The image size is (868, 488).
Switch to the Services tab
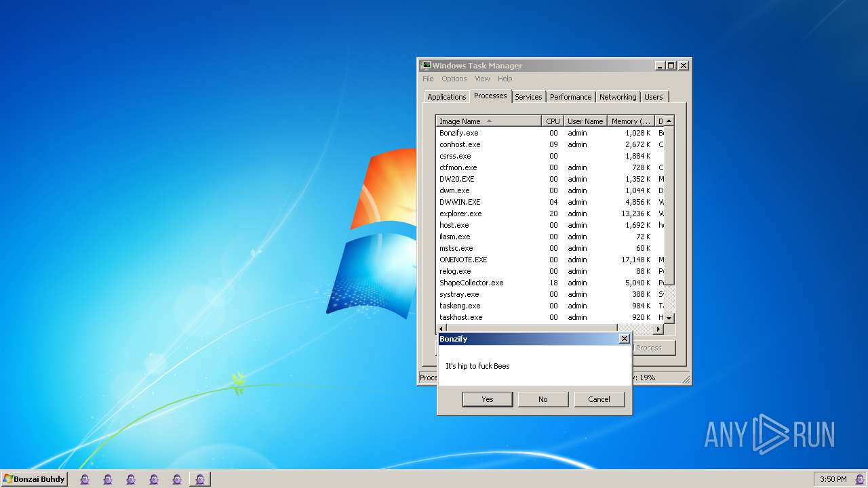tap(528, 97)
